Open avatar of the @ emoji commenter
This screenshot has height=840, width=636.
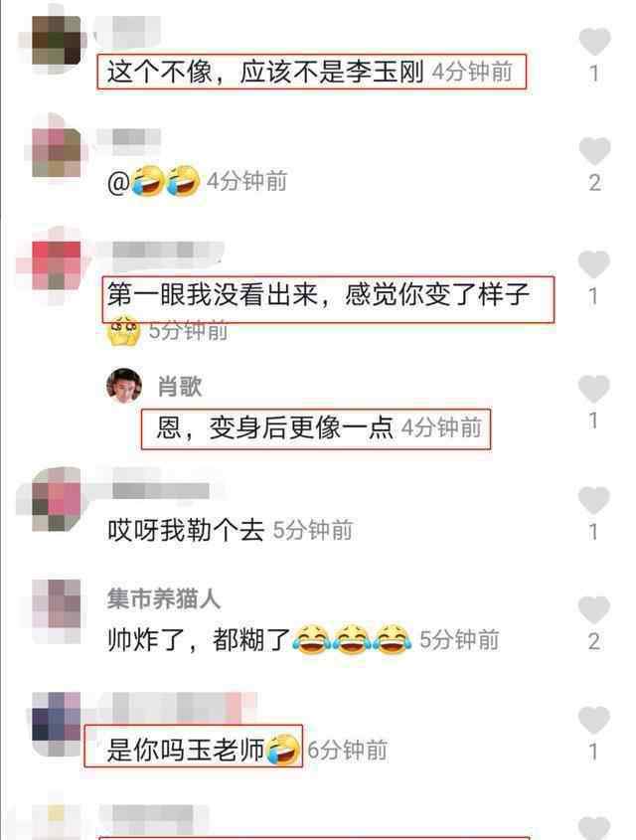tap(57, 153)
